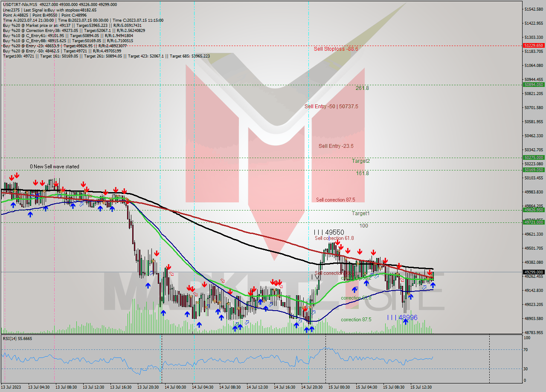Click the green '161.8' level label

click(362, 173)
